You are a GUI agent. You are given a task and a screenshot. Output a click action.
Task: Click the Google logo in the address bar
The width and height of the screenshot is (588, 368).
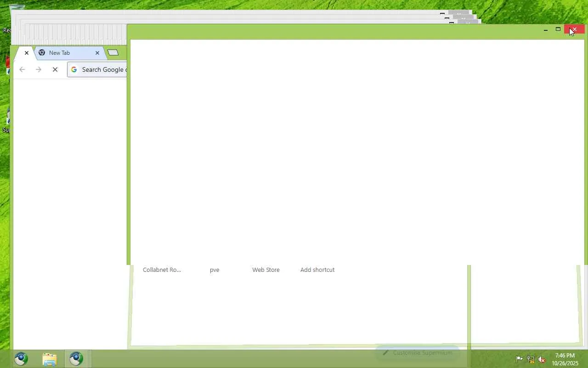[74, 69]
